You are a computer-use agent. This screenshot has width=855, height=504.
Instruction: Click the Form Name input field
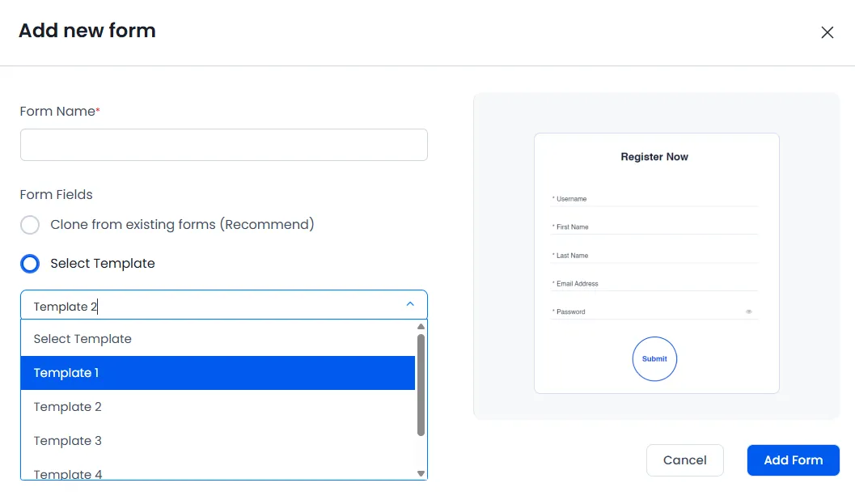tap(223, 145)
